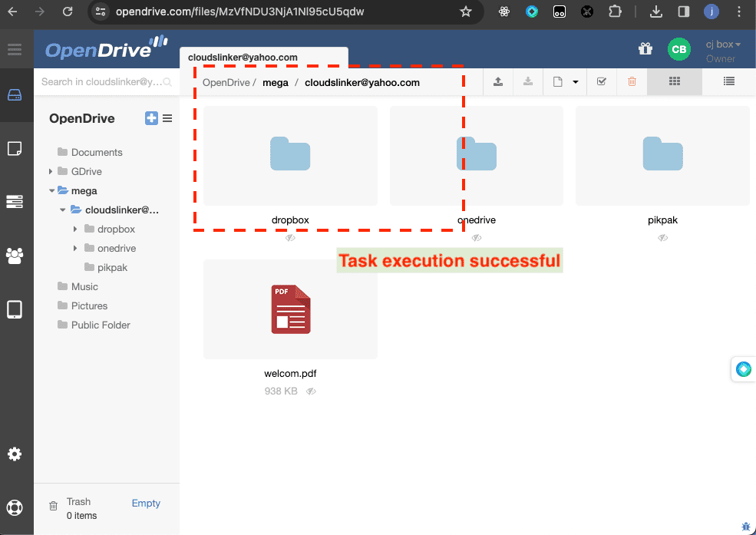The width and height of the screenshot is (756, 535).
Task: Open the Notes icon in left sidebar
Action: (x=15, y=148)
